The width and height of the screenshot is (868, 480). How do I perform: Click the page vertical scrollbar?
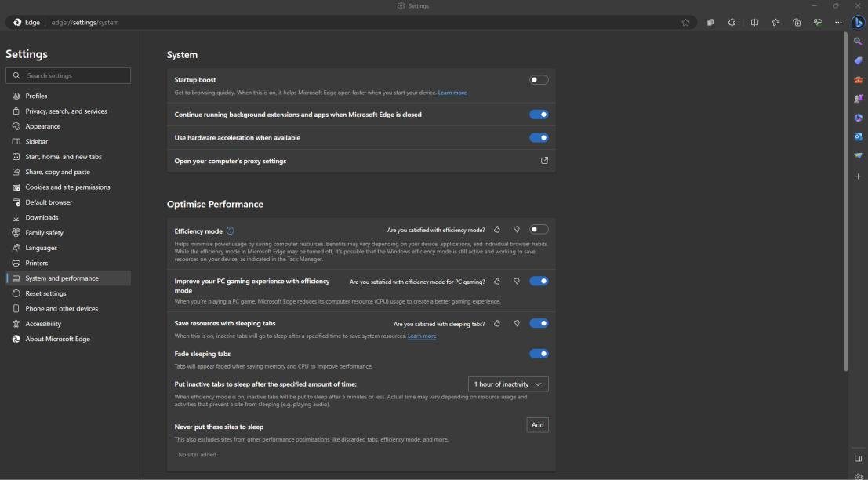coord(845,202)
